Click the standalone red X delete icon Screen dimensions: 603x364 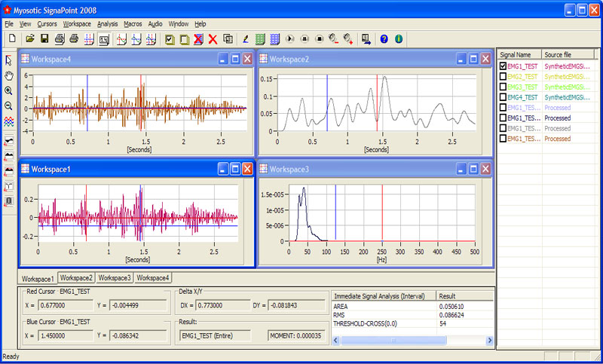(213, 39)
